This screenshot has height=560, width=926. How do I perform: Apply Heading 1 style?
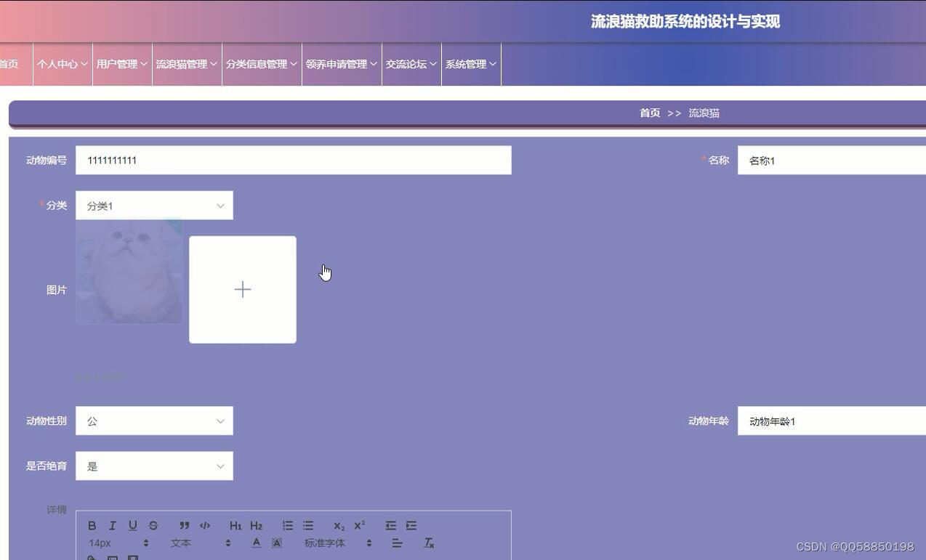pos(235,525)
